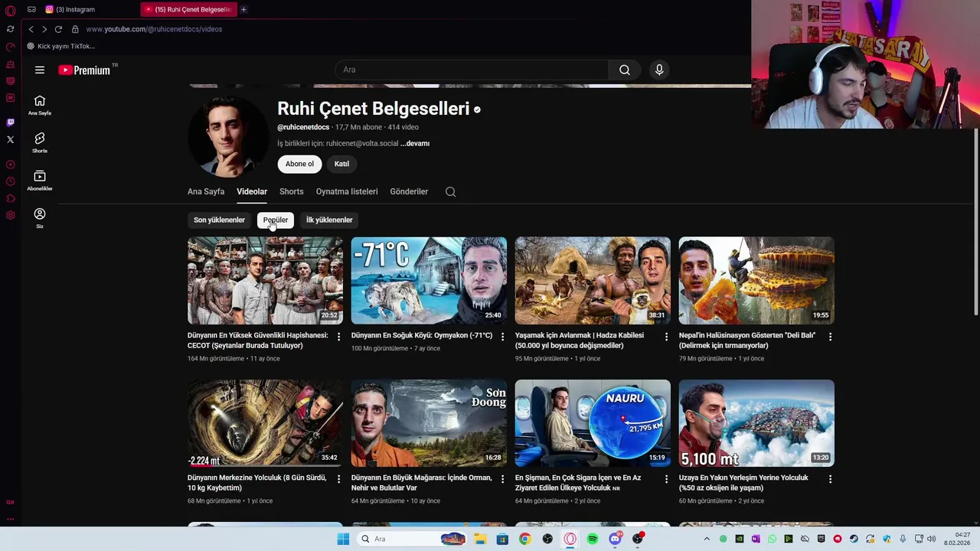Open the Opera sidebar player icon
980x551 pixels.
[x=10, y=165]
